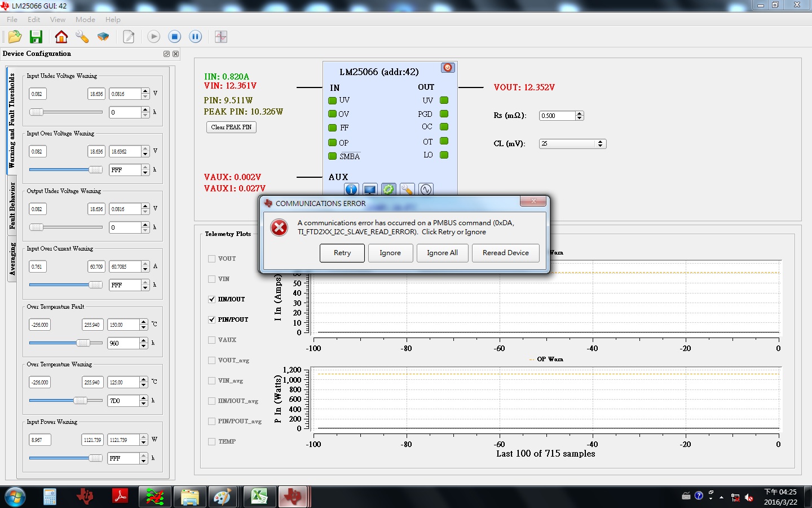Click the red house home icon
Screen dimensions: 812x508
coord(61,37)
